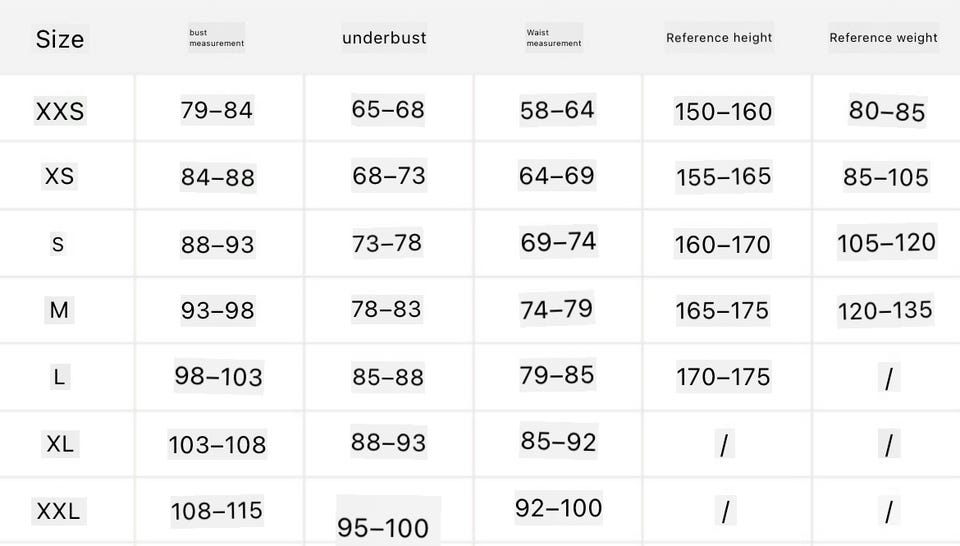
Task: Click the 105–120 weight cell
Action: pos(887,242)
